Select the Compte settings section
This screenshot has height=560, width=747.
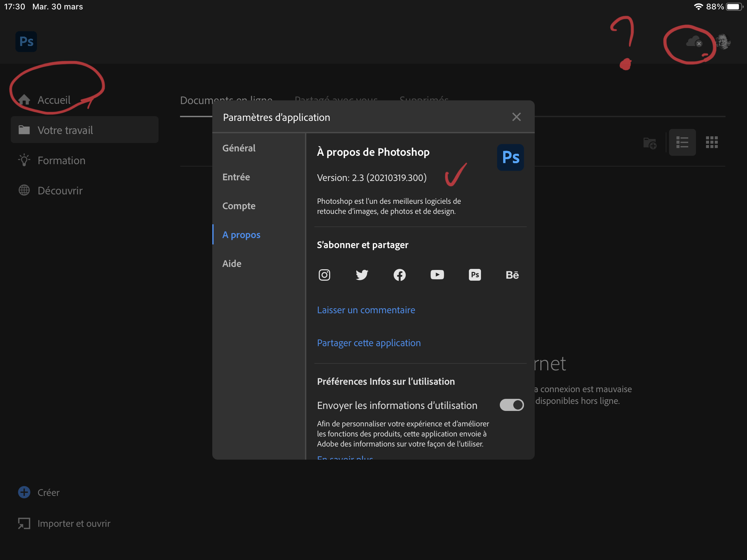pos(239,206)
